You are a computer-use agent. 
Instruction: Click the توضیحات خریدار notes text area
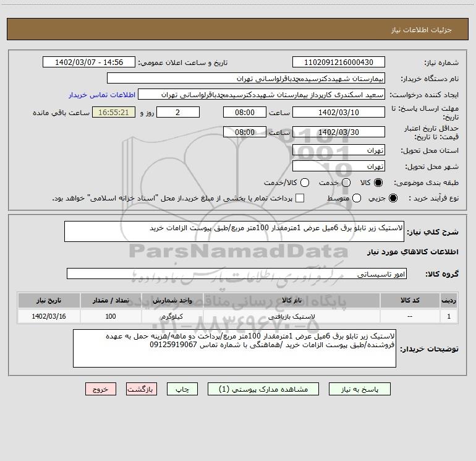pos(234,348)
